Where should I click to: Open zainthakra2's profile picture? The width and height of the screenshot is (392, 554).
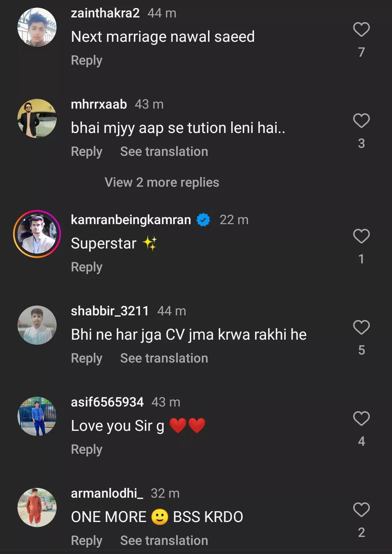(37, 27)
